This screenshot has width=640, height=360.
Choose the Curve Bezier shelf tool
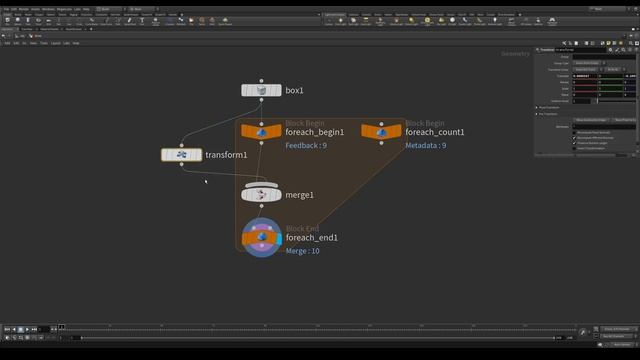pos(92,21)
